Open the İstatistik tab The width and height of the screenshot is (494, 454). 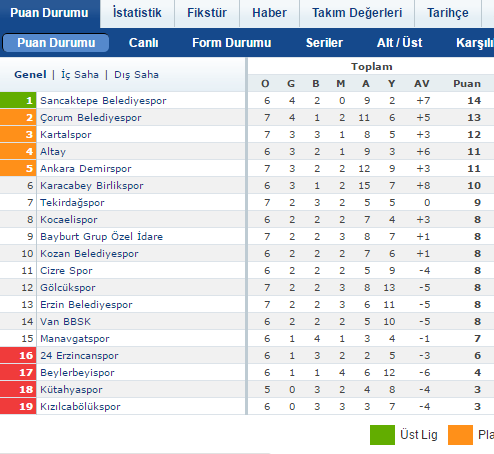click(x=137, y=13)
